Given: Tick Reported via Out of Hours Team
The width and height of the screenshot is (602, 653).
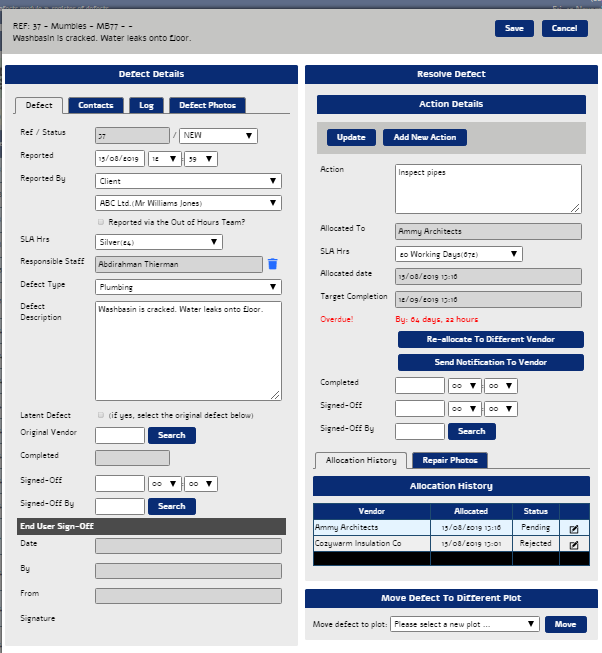Looking at the screenshot, I should (x=101, y=222).
